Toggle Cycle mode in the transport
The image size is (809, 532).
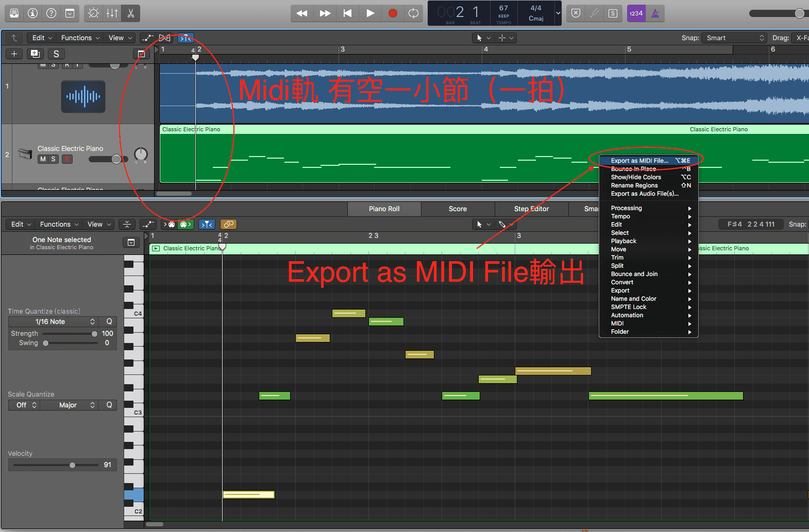tap(413, 13)
